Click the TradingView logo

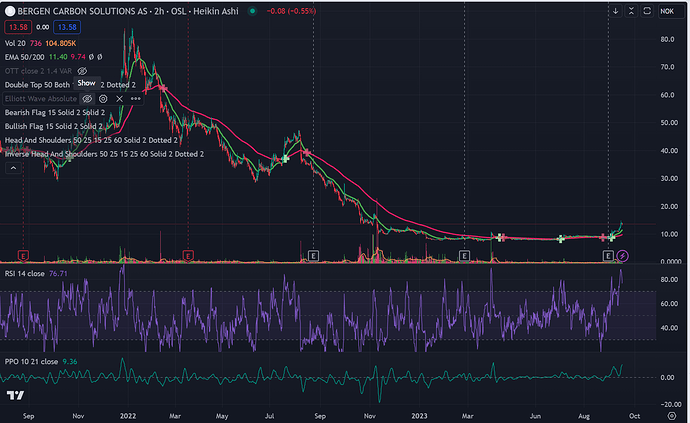coord(15,395)
